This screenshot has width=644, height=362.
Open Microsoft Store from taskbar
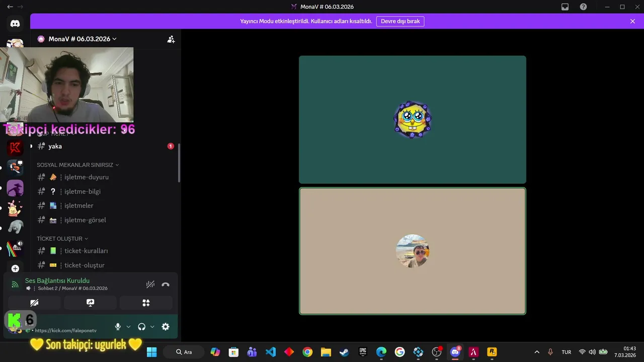[x=233, y=352]
